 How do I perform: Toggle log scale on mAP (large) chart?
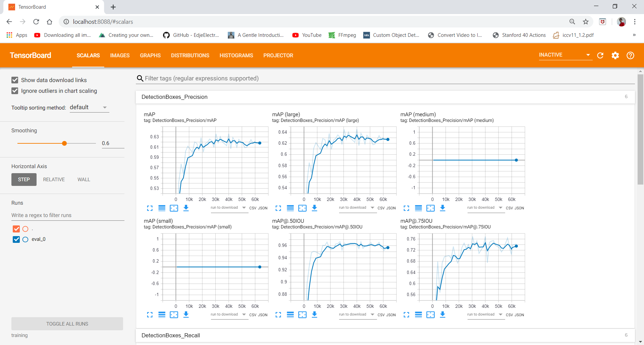[290, 208]
